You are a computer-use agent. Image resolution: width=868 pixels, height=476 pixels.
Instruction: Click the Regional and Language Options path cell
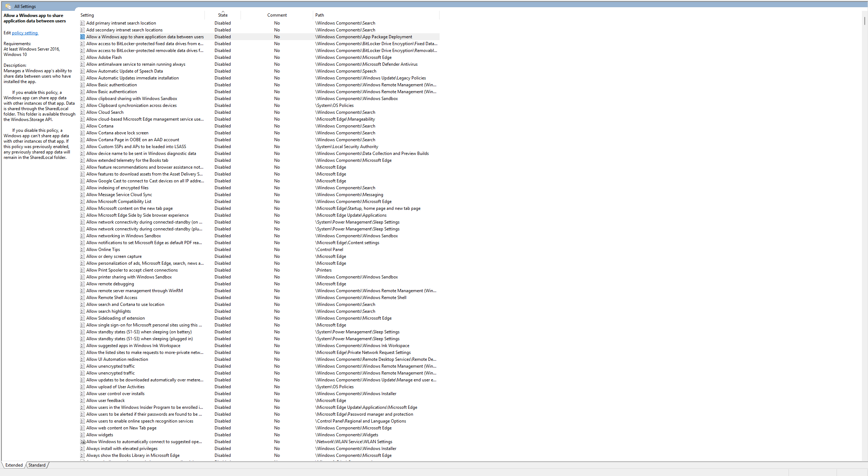(x=360, y=421)
